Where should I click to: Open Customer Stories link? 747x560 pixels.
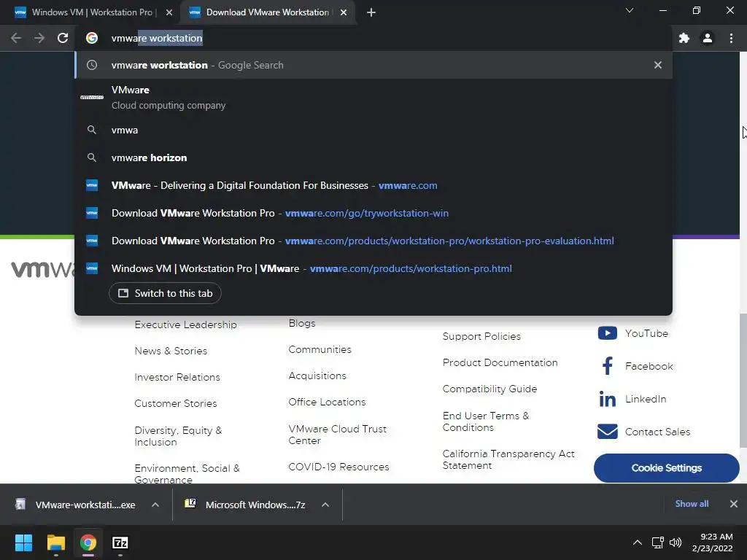tap(175, 403)
